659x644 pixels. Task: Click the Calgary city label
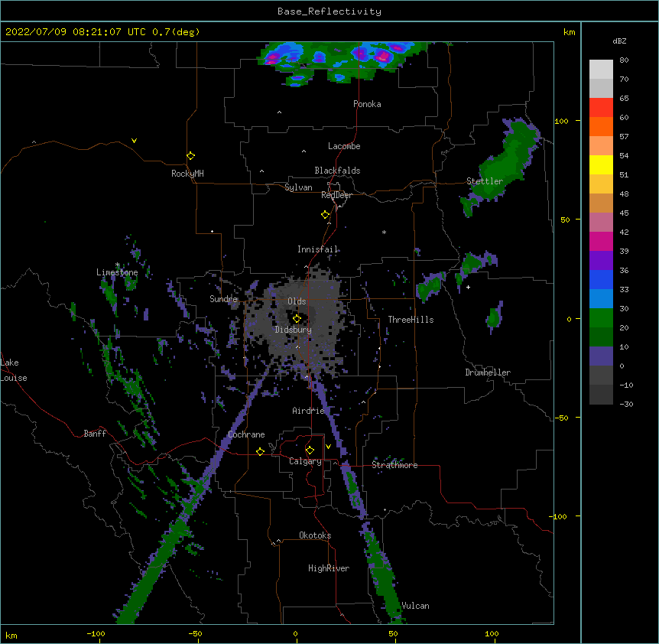point(305,461)
